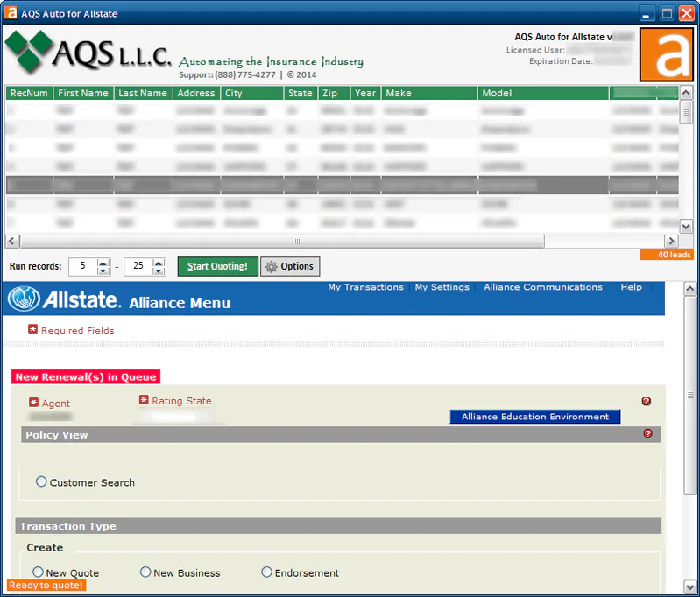Decrease the start record number

[103, 270]
